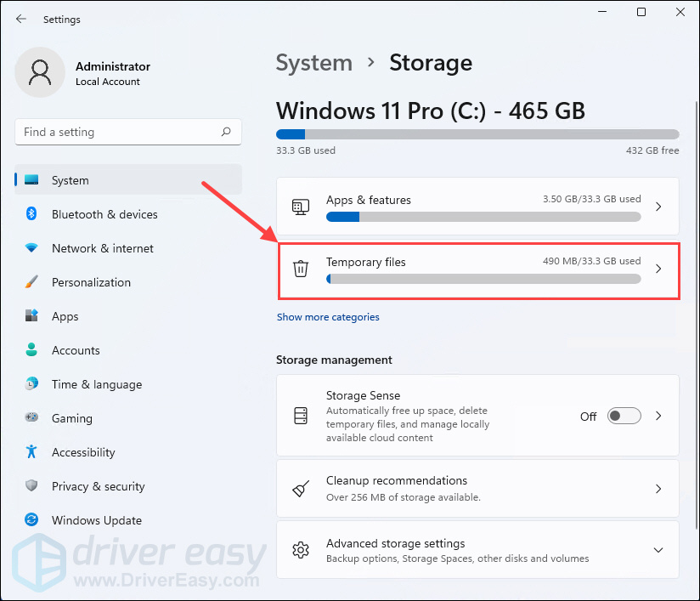The width and height of the screenshot is (700, 601).
Task: Click Show more categories link
Action: [328, 317]
